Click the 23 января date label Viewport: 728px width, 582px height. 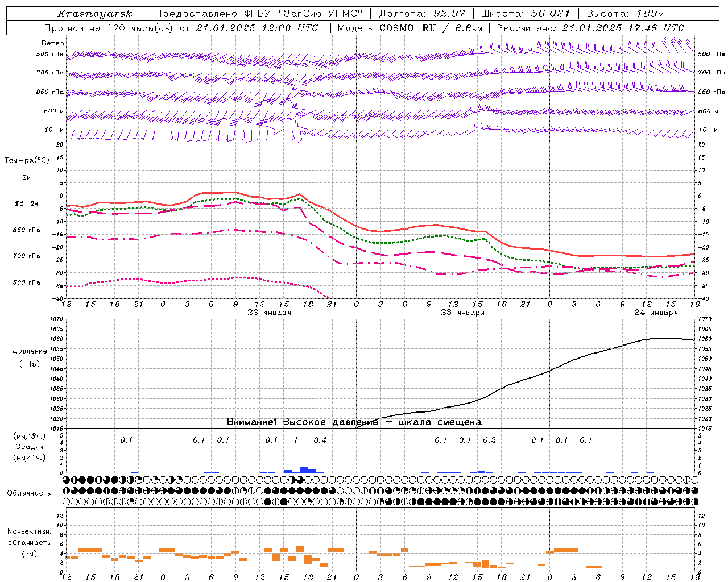(x=463, y=313)
